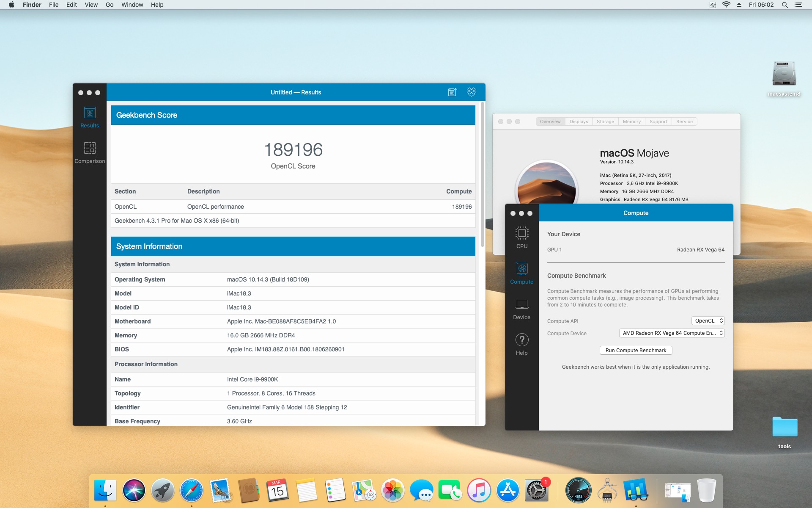Switch to the Storage tab
The width and height of the screenshot is (812, 508).
pyautogui.click(x=605, y=121)
